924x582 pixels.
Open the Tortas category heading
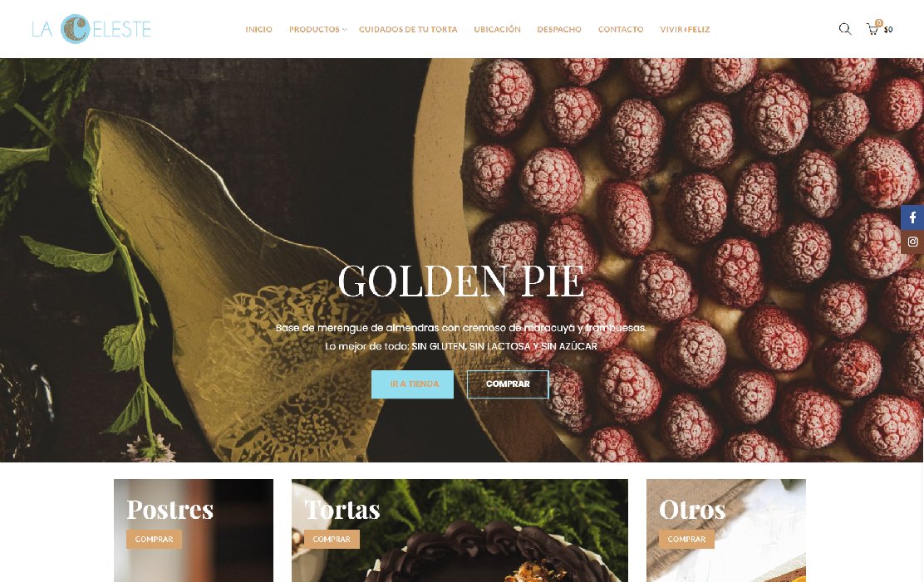[x=342, y=510]
